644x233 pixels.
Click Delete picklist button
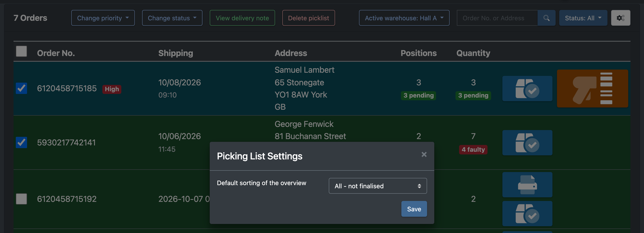click(x=308, y=18)
